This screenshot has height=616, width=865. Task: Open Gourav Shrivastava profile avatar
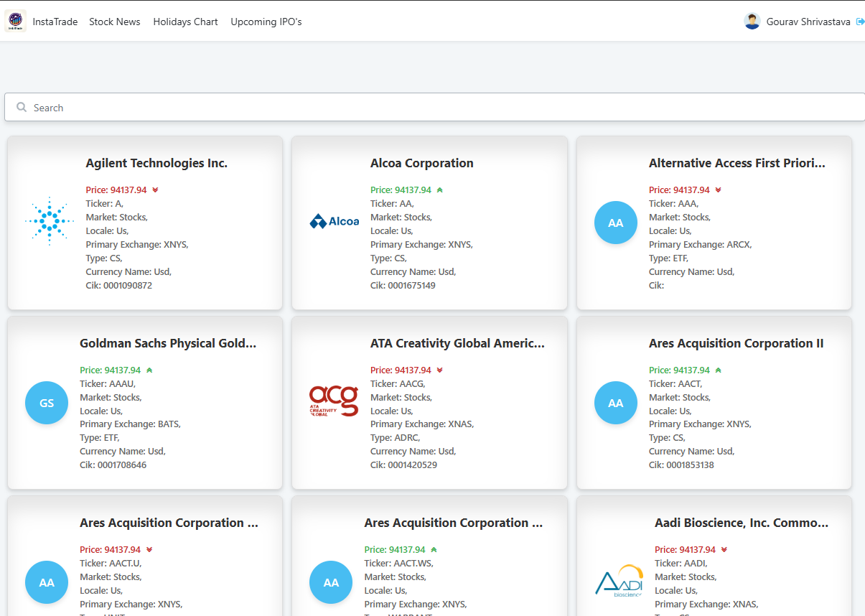tap(752, 22)
